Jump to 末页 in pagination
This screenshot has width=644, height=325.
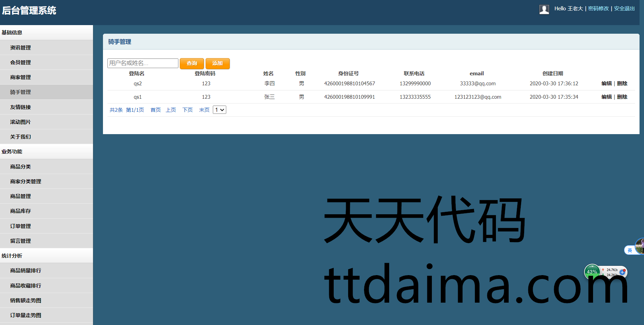[x=204, y=110]
